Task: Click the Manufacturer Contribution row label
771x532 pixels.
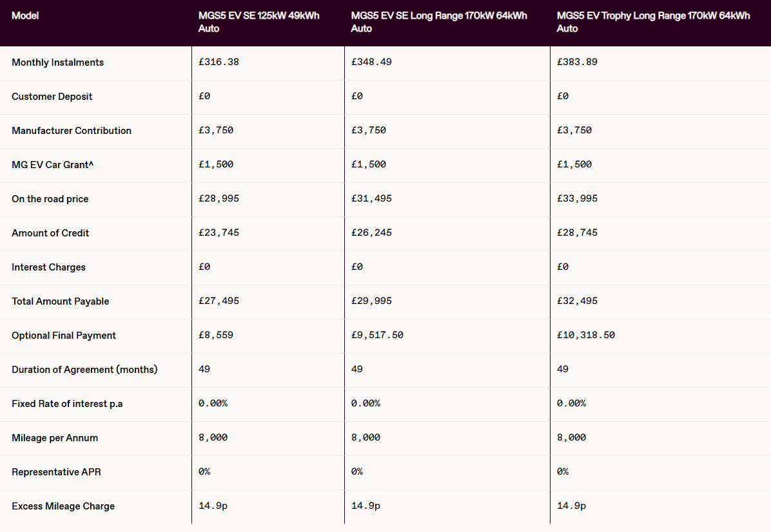Action: [x=72, y=131]
